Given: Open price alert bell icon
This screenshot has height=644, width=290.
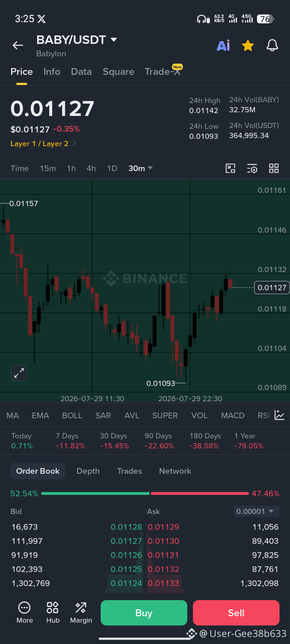Looking at the screenshot, I should tap(273, 45).
